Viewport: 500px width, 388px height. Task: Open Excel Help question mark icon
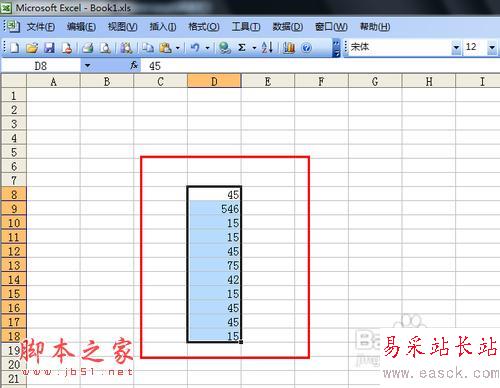306,48
